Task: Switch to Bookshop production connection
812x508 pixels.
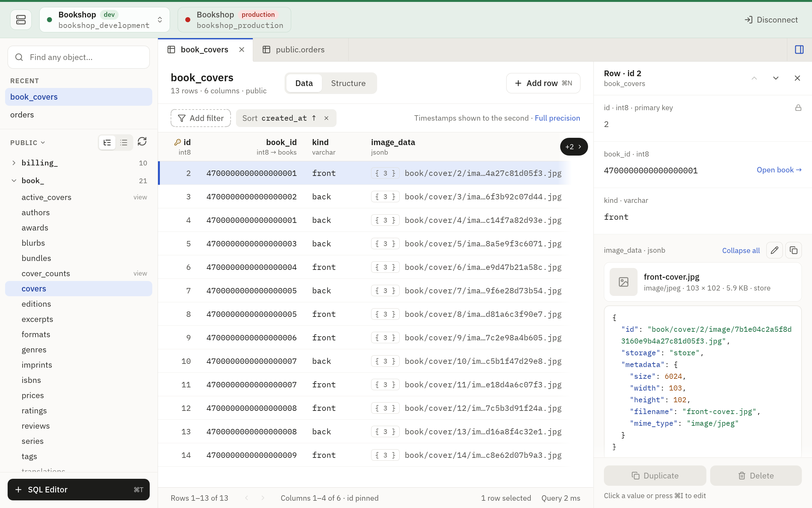Action: coord(234,20)
